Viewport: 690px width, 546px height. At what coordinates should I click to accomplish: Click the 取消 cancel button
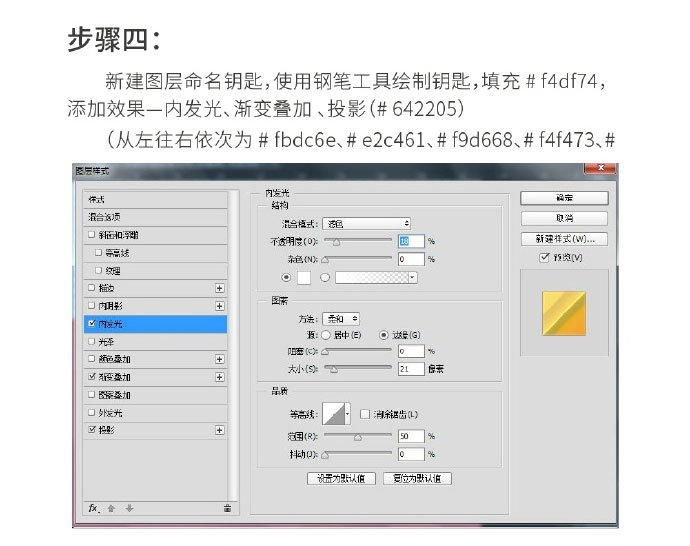coord(564,218)
